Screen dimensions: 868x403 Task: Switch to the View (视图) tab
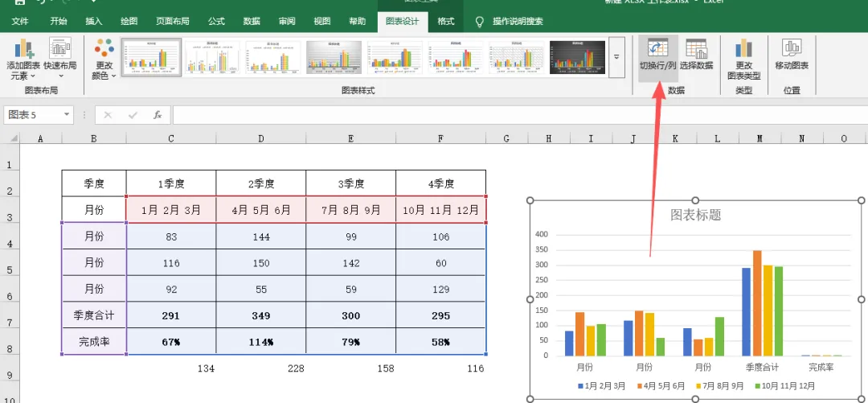click(x=322, y=22)
